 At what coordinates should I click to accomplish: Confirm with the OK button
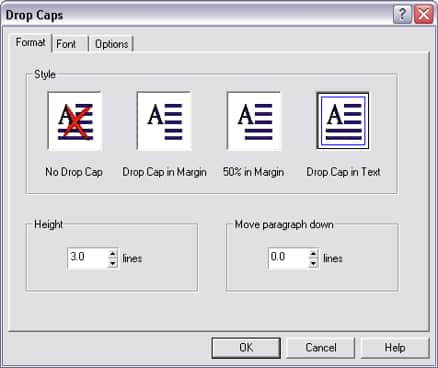pyautogui.click(x=246, y=348)
